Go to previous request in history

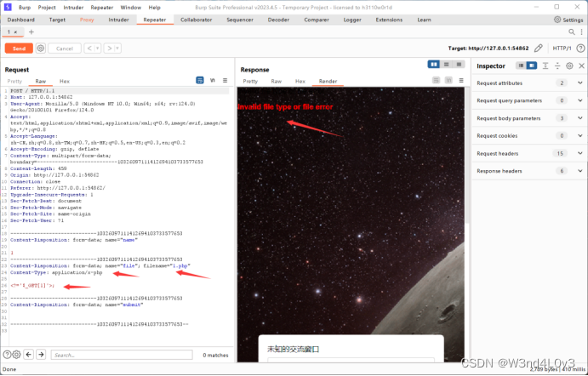coord(89,48)
